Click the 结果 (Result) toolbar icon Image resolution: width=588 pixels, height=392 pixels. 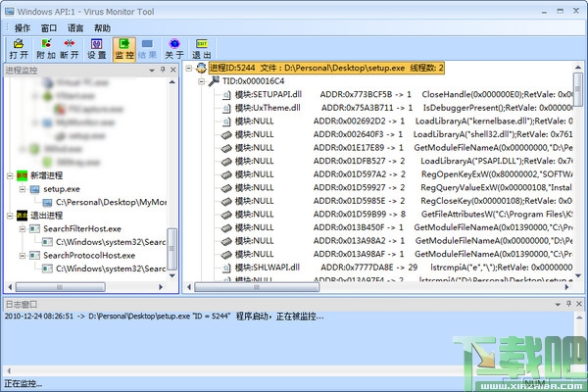click(x=147, y=49)
